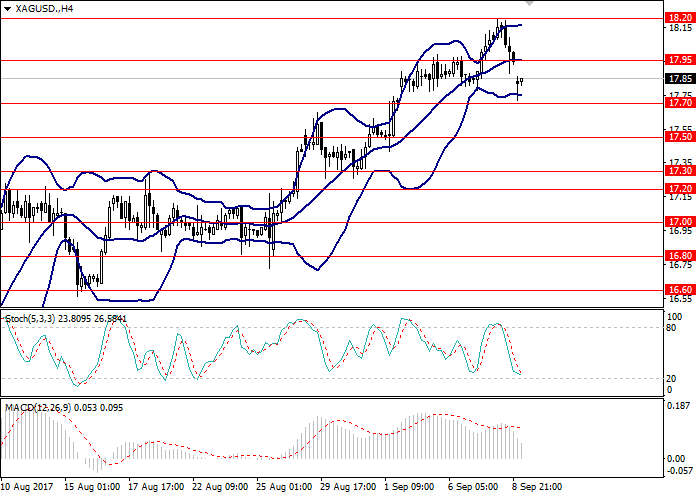699x493 pixels.
Task: Select the 17.20 red level label
Action: coord(681,189)
